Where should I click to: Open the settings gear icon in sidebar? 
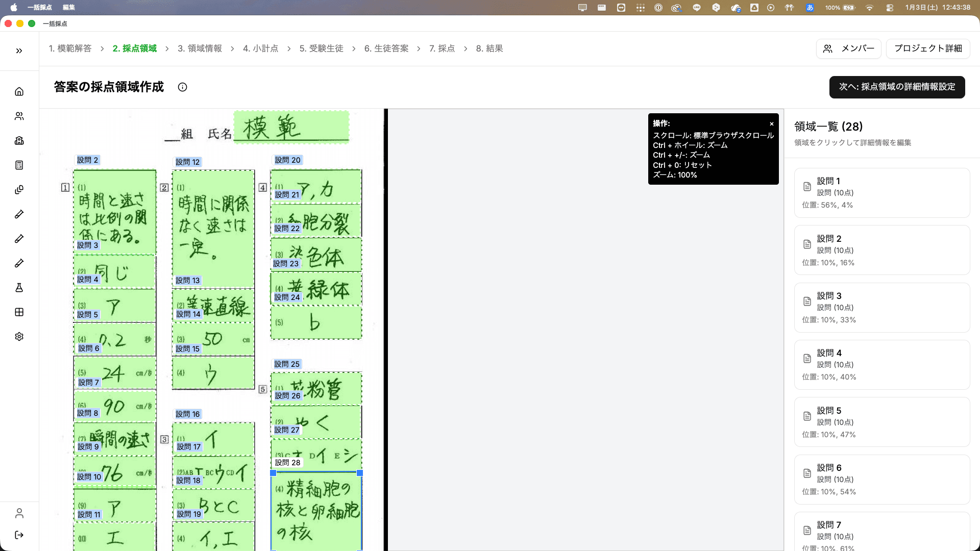pyautogui.click(x=19, y=337)
